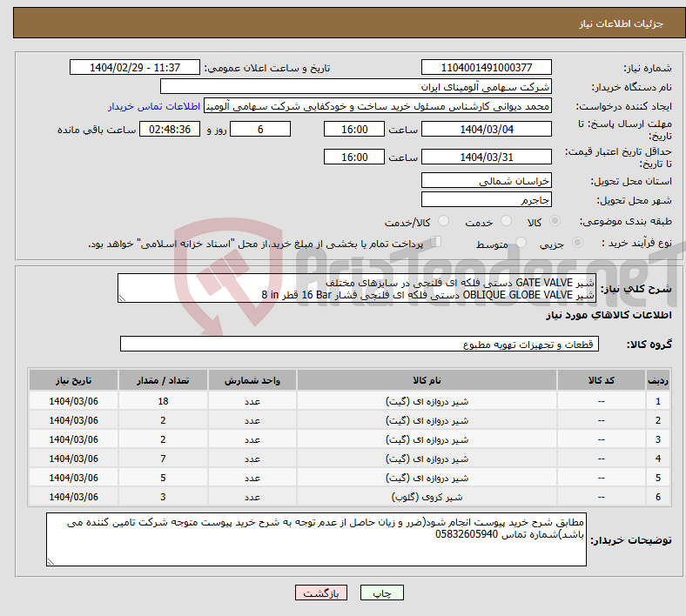Select the خدمت radio button
Image resolution: width=686 pixels, height=616 pixels.
point(506,221)
